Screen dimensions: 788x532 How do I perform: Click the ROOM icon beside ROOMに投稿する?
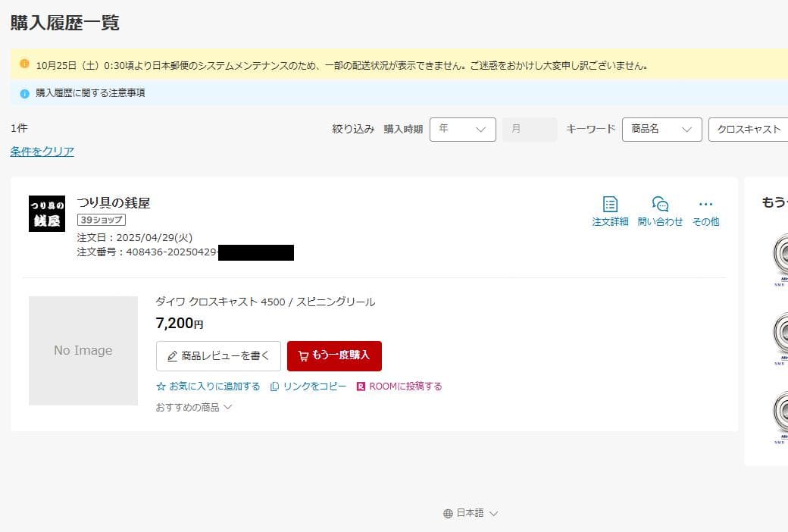[361, 386]
